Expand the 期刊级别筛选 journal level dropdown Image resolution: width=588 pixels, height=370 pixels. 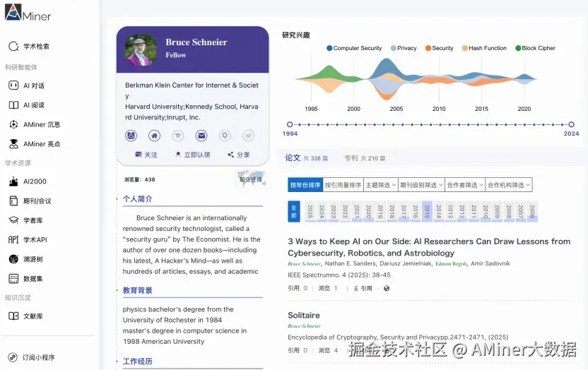tap(421, 184)
